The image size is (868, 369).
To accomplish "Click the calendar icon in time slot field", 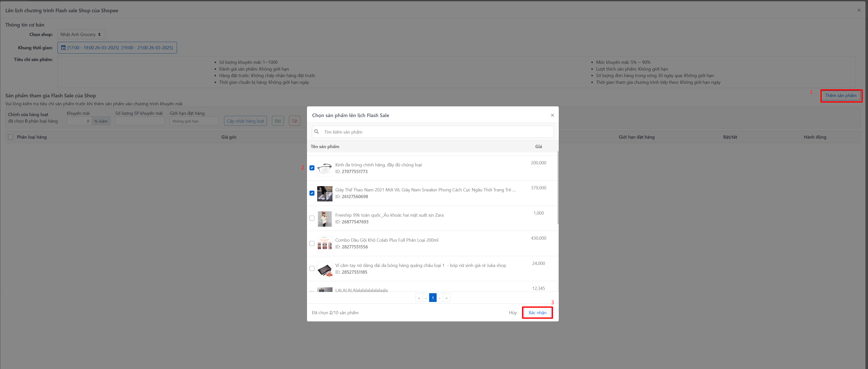I will coord(63,48).
